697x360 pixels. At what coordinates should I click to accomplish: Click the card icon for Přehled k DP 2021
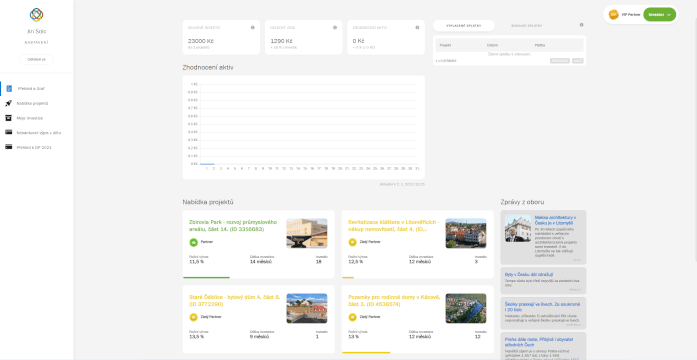click(x=8, y=147)
